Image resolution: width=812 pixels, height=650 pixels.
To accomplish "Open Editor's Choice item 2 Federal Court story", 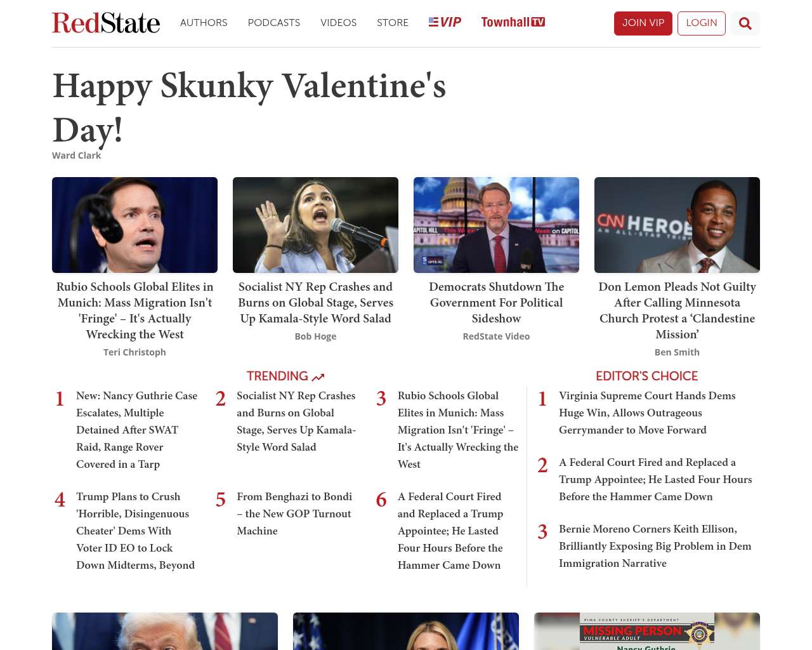I will (655, 479).
